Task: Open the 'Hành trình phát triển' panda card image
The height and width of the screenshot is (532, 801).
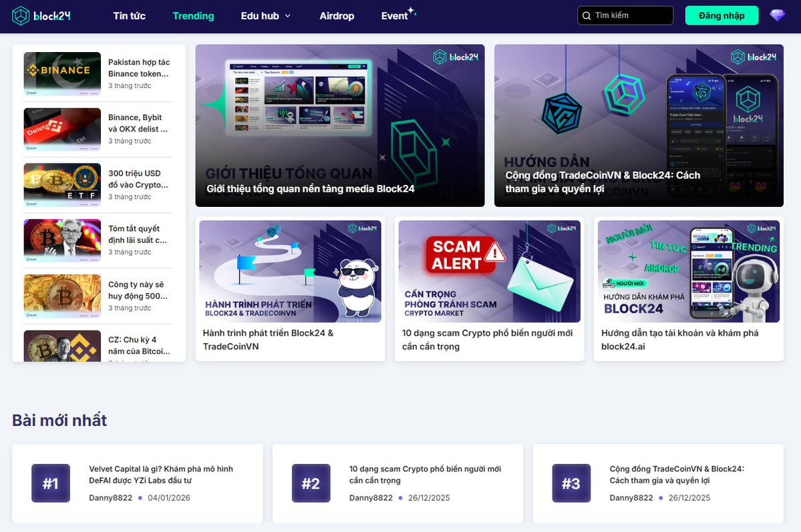Action: coord(290,271)
